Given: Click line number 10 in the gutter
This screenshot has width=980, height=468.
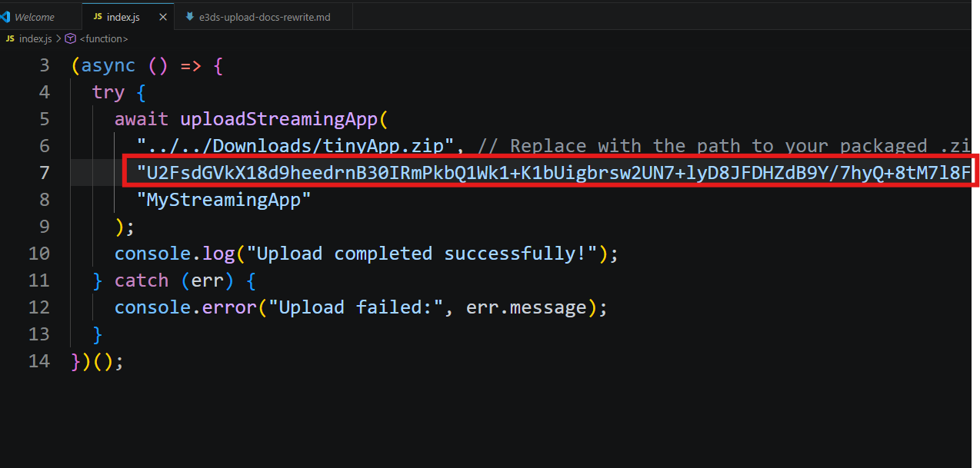Looking at the screenshot, I should click(x=39, y=254).
